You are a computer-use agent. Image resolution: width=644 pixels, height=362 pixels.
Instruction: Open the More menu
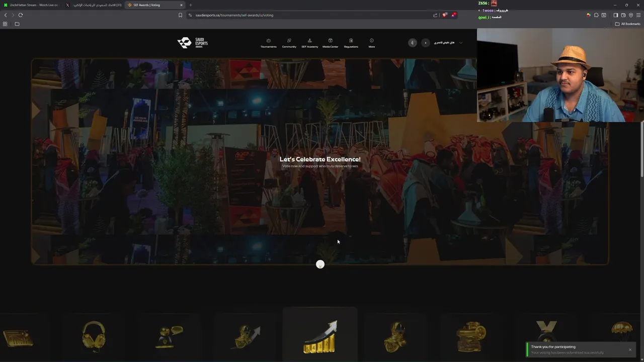click(x=371, y=43)
